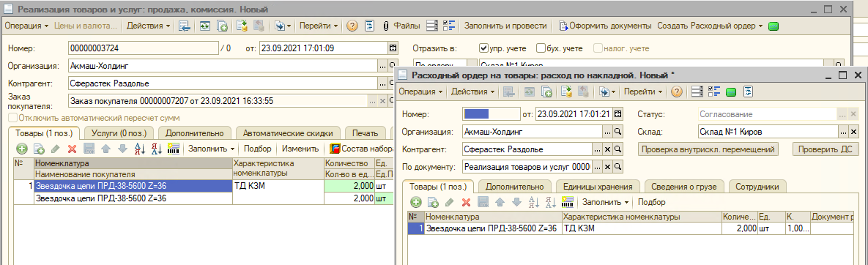Click Заполнить и провести button
This screenshot has height=265, width=868.
(x=505, y=26)
